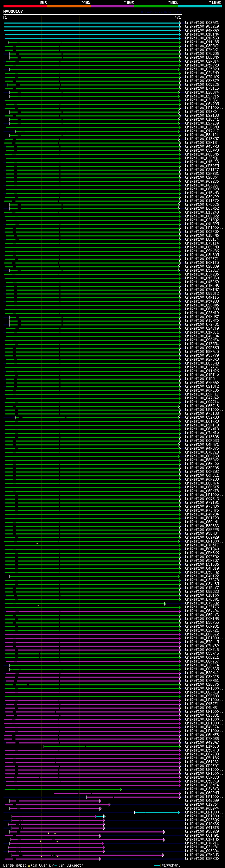Select label UniRef100_C2HZB1
225x868 pixels.
tap(202, 174)
